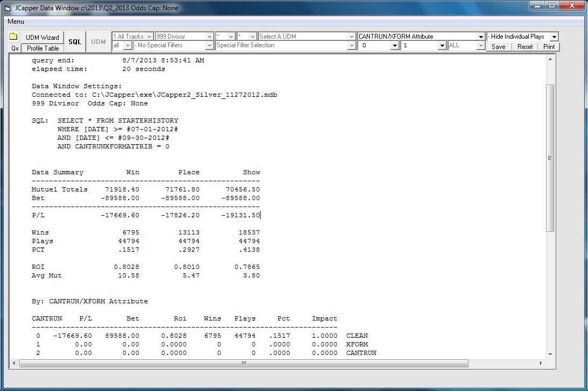Expand CANTRUN/XFORM Attribute dropdown
The height and width of the screenshot is (391, 588).
point(481,37)
